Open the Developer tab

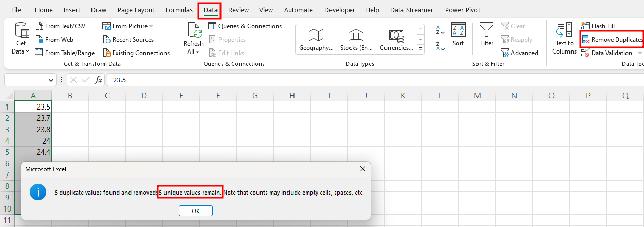pos(339,10)
